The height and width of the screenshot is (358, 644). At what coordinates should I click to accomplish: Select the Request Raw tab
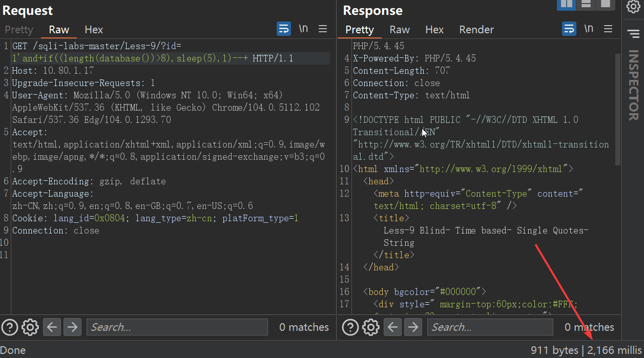(x=59, y=30)
